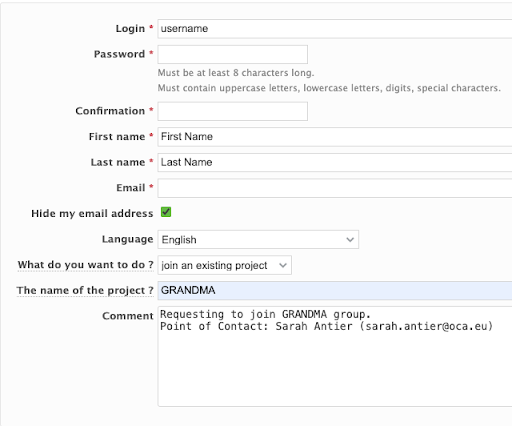Open the Language dropdown showing English
This screenshot has height=426, width=512.
tap(258, 239)
